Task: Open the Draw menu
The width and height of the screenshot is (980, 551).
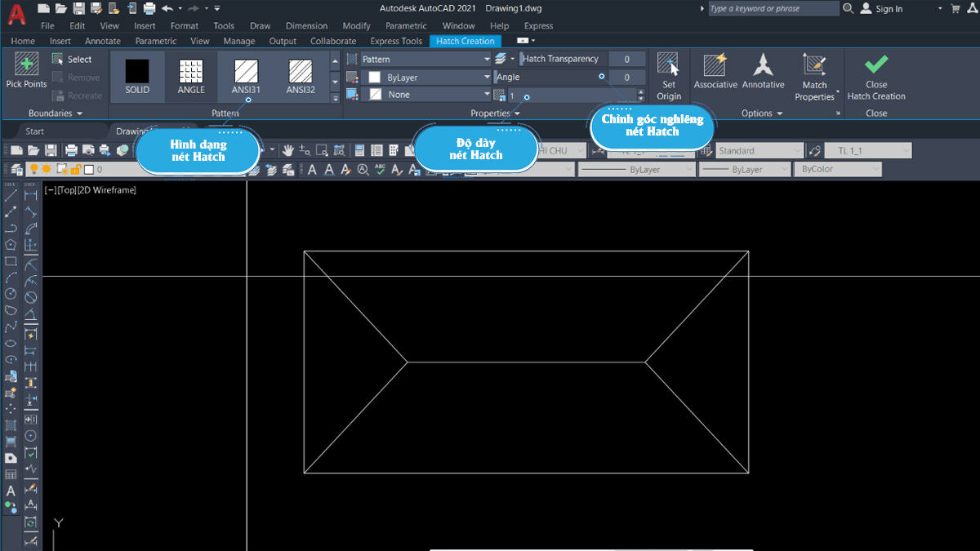Action: [x=260, y=26]
